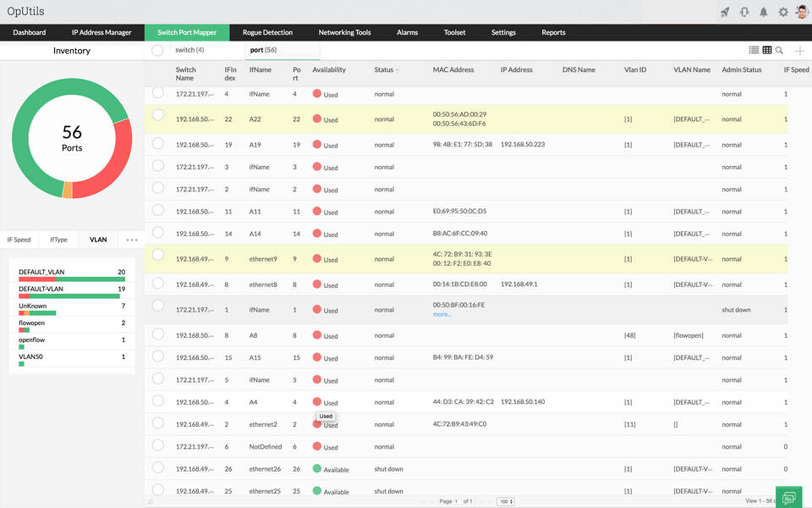
Task: Open the chat widget at bottom right
Action: [789, 498]
